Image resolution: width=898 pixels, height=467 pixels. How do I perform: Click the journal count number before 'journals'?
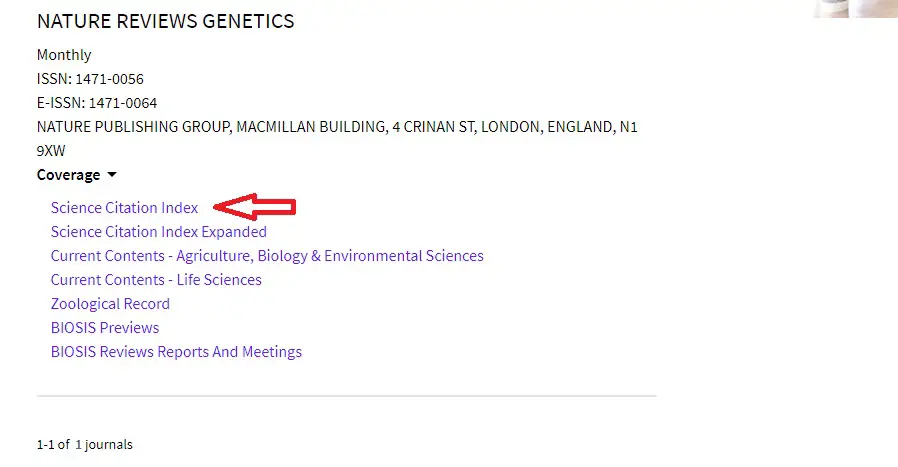click(x=78, y=445)
